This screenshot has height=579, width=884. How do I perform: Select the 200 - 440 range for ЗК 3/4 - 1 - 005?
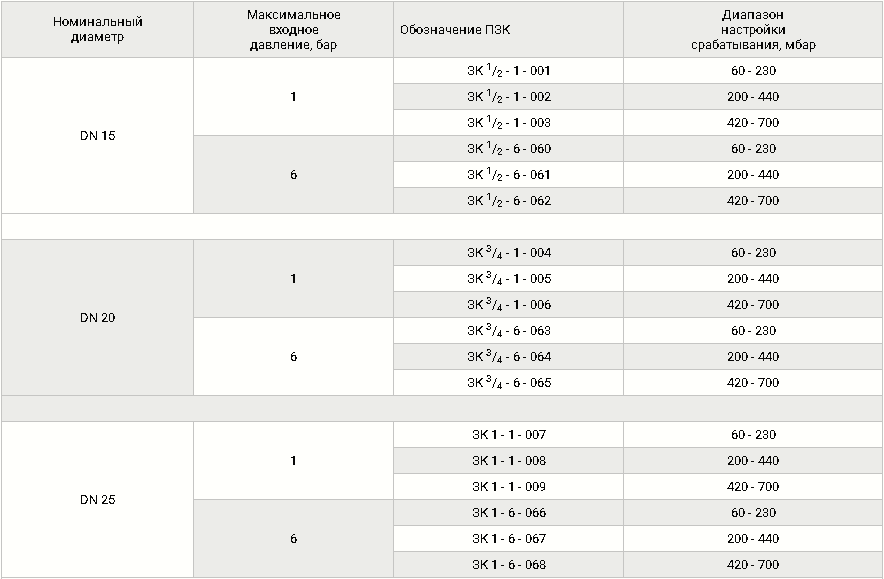click(753, 279)
